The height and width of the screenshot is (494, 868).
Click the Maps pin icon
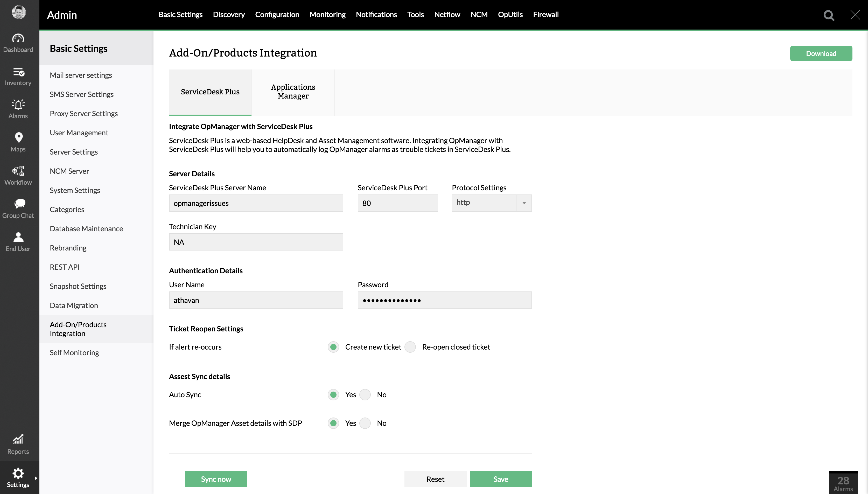point(18,138)
